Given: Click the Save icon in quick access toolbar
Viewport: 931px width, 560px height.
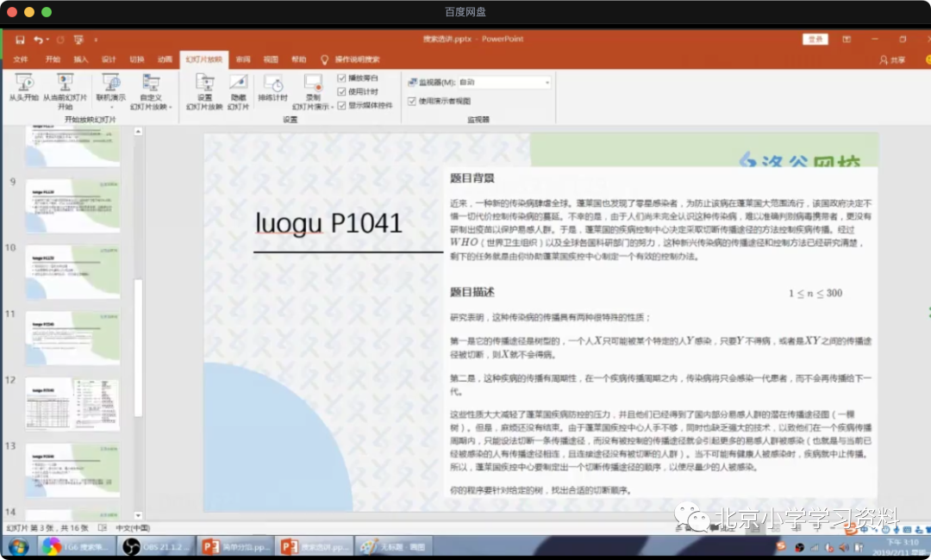Looking at the screenshot, I should (20, 40).
